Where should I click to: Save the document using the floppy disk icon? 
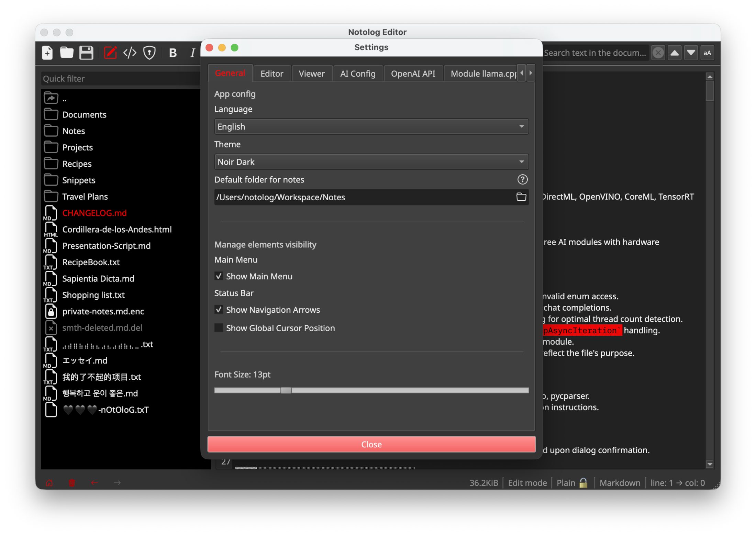(86, 52)
